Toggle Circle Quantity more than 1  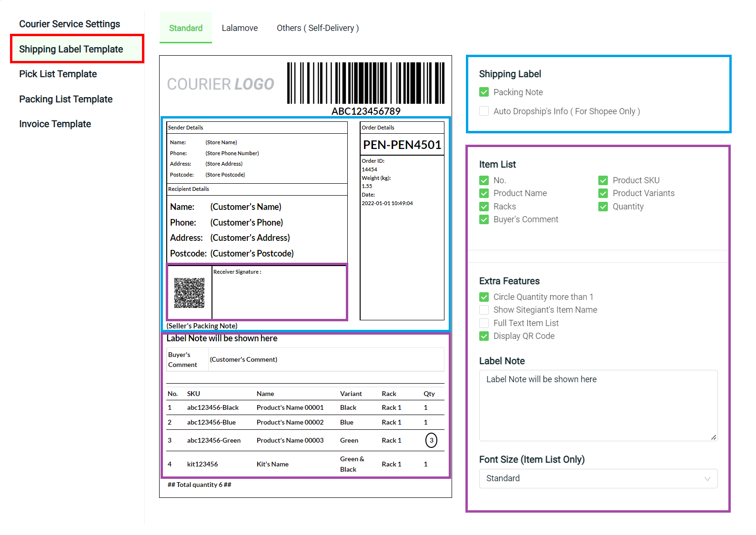(484, 297)
